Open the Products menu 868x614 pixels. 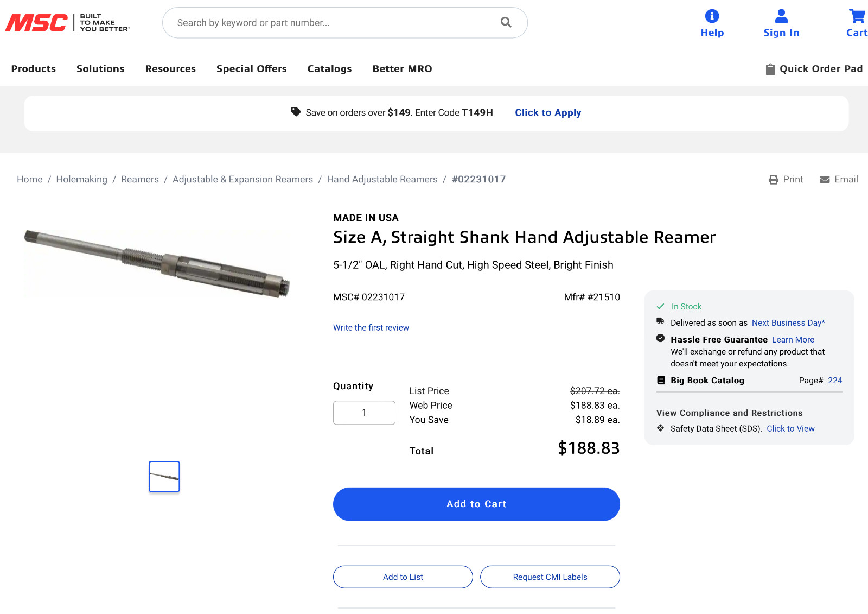[x=34, y=69]
